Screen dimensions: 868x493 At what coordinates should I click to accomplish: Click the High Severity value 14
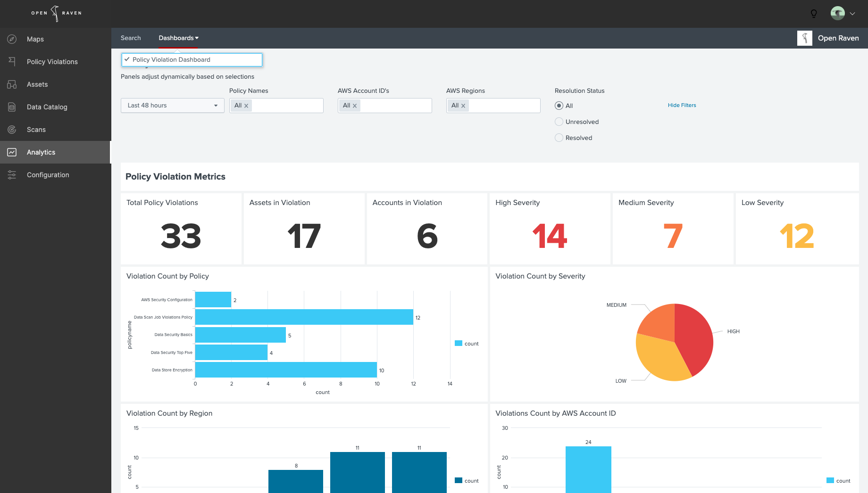[550, 236]
